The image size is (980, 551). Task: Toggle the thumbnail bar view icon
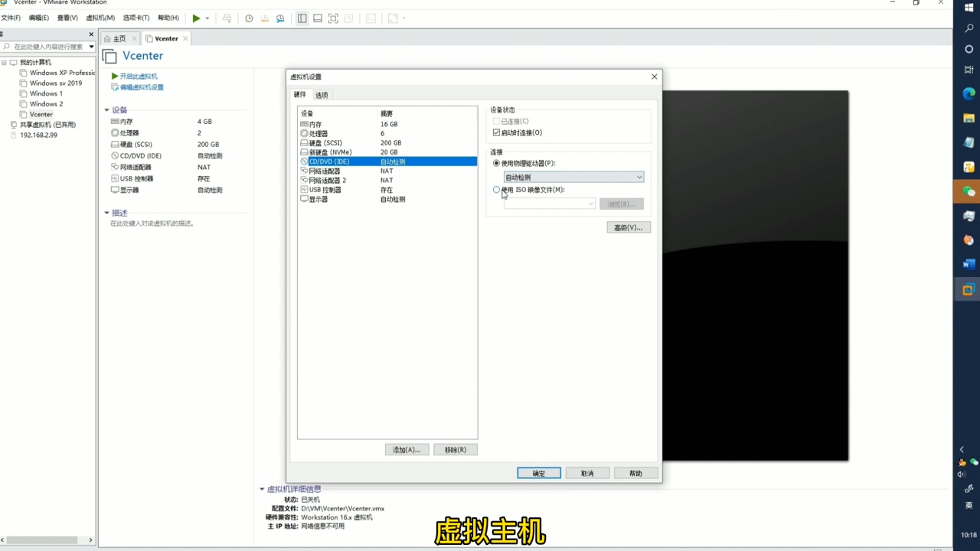pos(317,18)
